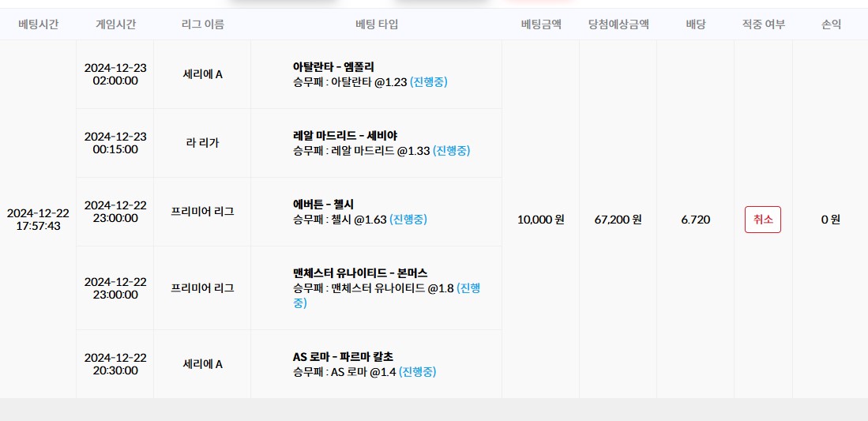Click the 적중 여부 column header
Screen dimensions: 868x421
click(764, 24)
